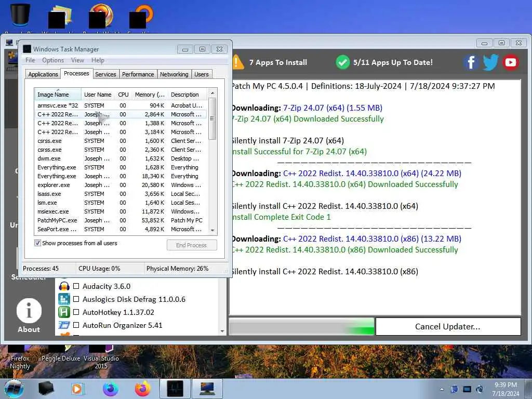This screenshot has width=532, height=399.
Task: Switch to the Networking tab
Action: point(174,74)
